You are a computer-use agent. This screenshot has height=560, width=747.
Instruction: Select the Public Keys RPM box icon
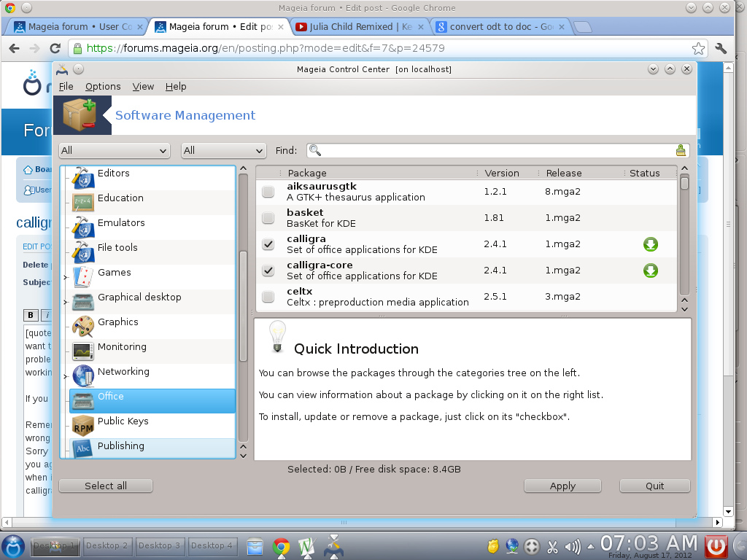tap(83, 426)
